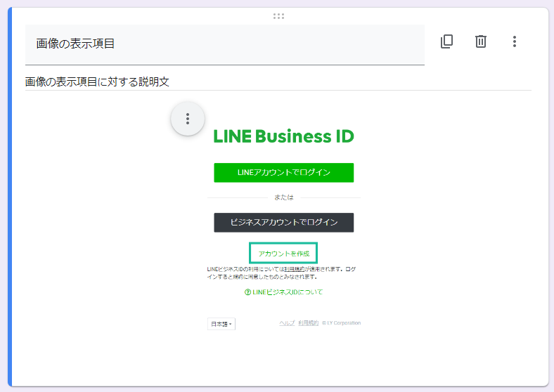The width and height of the screenshot is (554, 392).
Task: Open the image options round three-dot button
Action: 188,119
